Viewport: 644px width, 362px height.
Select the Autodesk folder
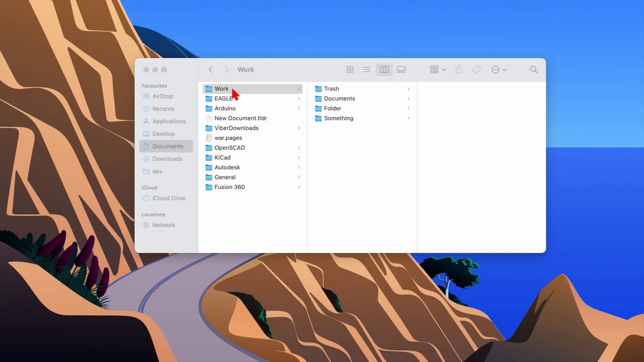tap(253, 167)
